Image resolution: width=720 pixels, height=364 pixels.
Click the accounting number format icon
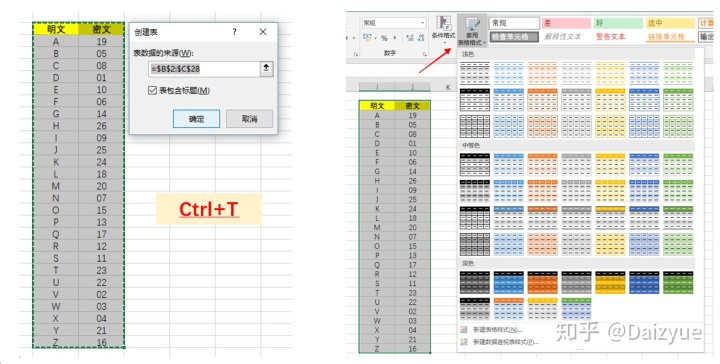366,38
